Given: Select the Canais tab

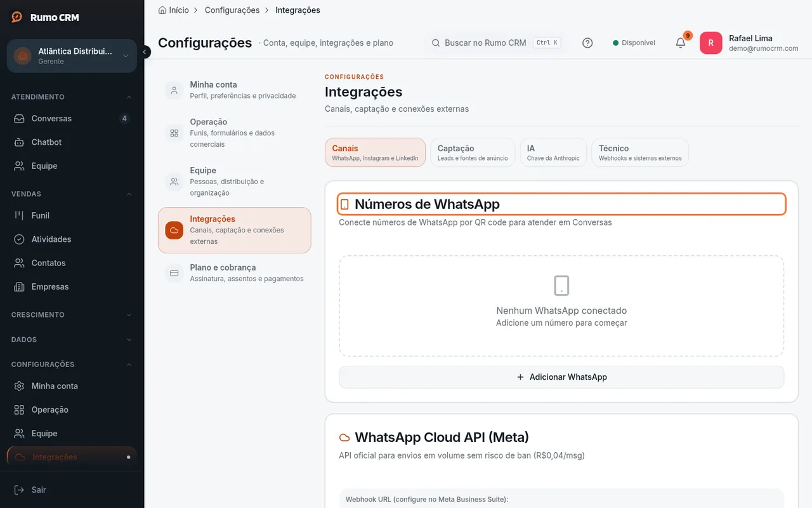Looking at the screenshot, I should 375,152.
